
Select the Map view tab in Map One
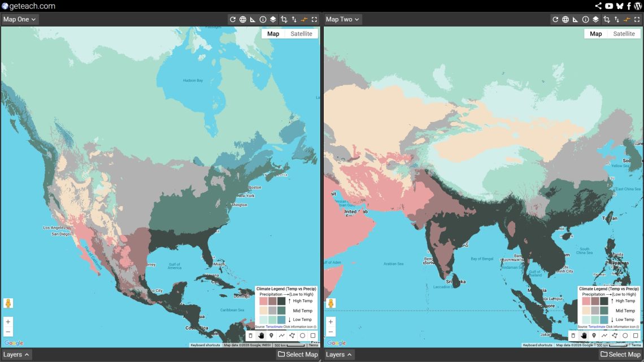273,34
